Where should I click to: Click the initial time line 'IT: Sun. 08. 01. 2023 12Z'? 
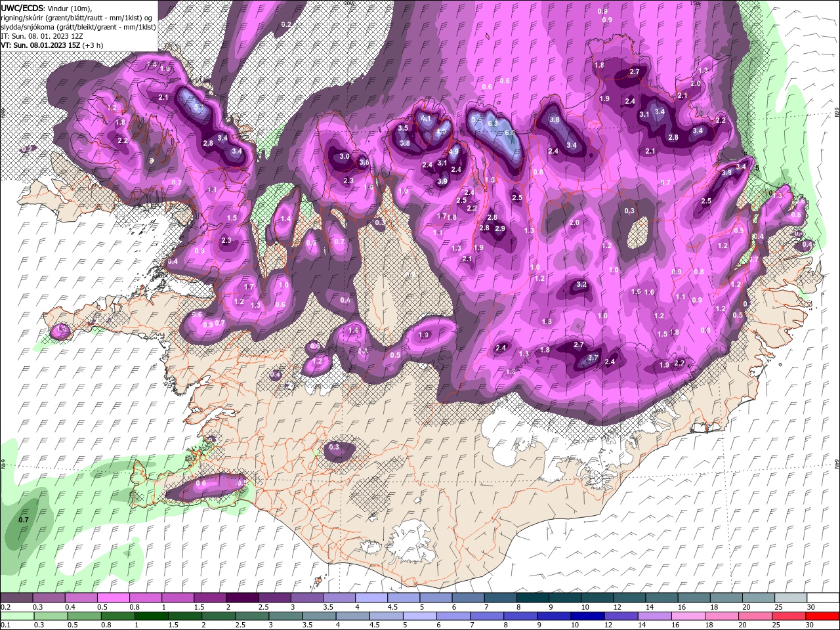[x=43, y=36]
